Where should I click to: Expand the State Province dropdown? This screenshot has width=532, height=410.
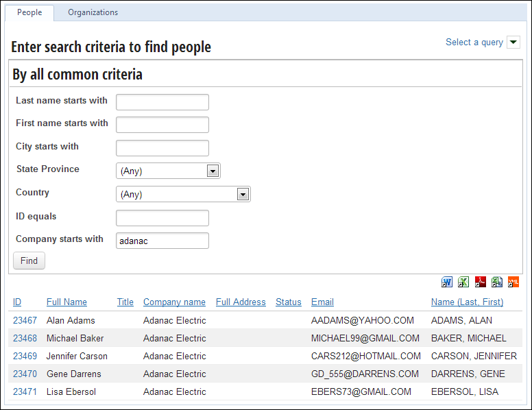coord(213,171)
